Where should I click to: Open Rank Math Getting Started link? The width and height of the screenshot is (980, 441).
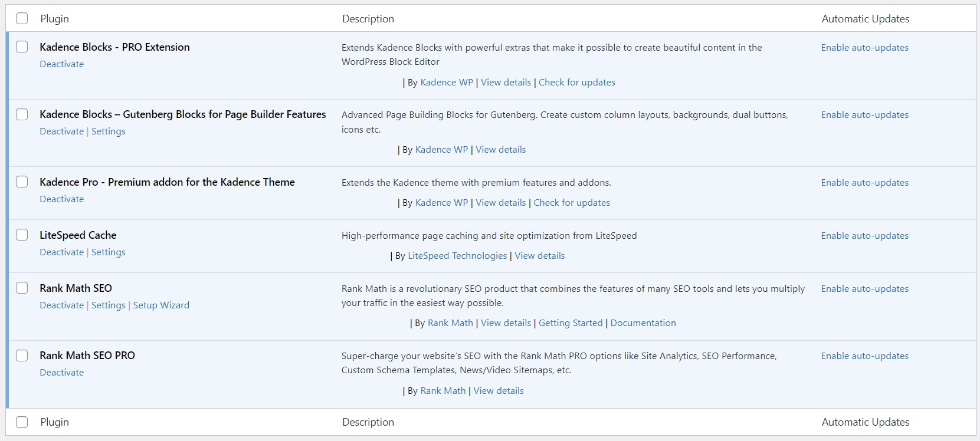click(571, 323)
